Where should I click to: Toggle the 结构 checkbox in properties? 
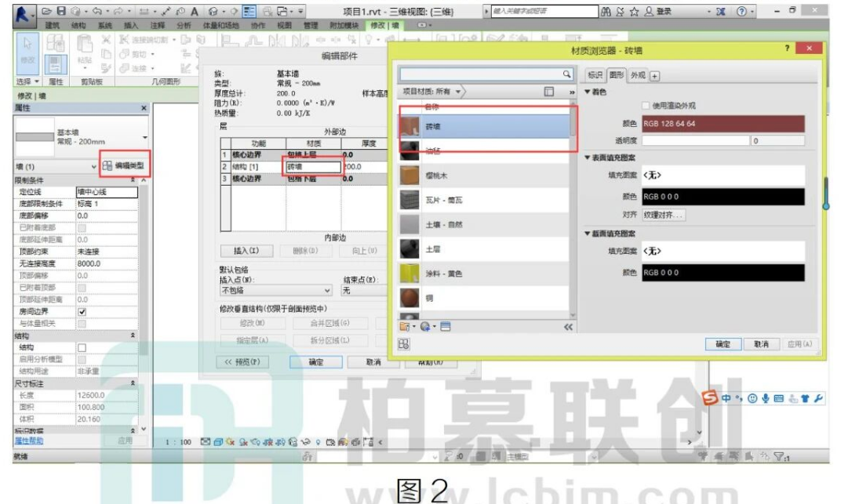point(82,347)
